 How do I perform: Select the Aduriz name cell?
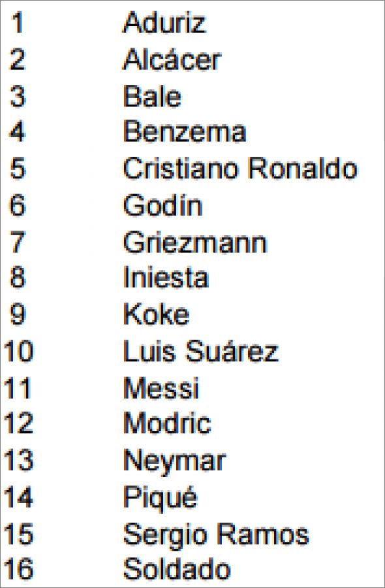click(x=164, y=23)
